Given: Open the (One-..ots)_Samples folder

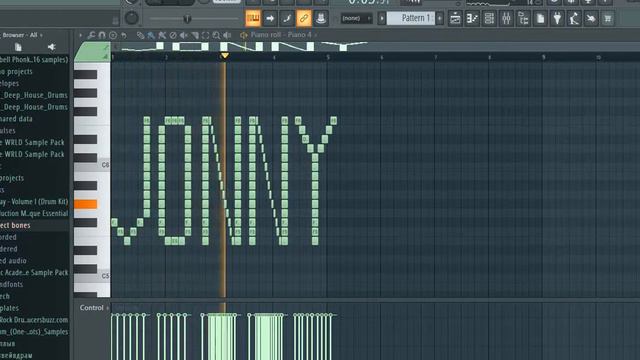Looking at the screenshot, I should click(34, 332).
